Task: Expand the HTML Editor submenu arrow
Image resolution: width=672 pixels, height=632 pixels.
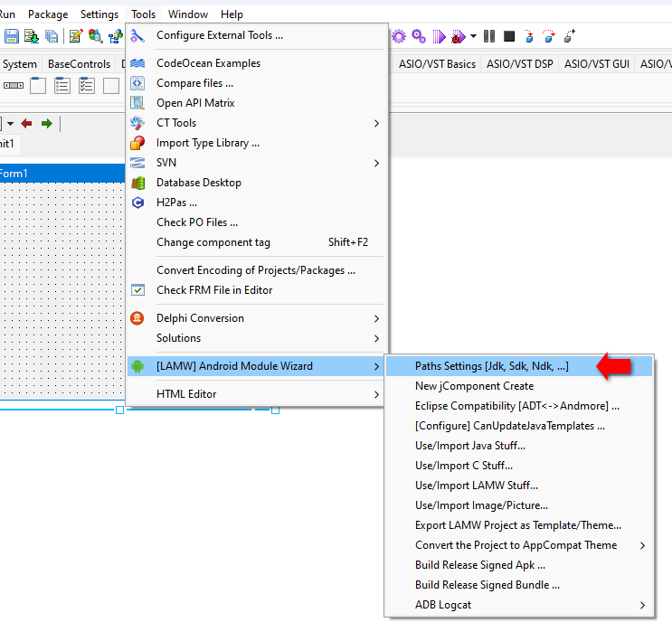Action: coord(376,394)
